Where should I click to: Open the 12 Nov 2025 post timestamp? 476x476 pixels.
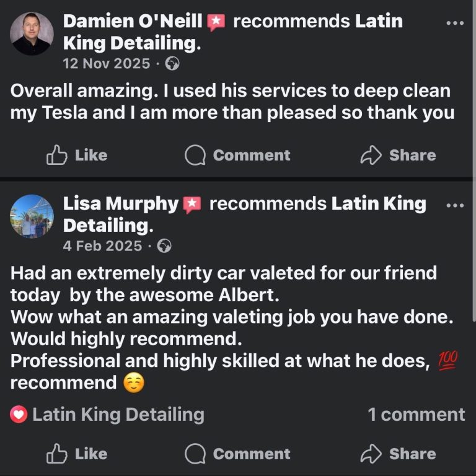pyautogui.click(x=107, y=63)
